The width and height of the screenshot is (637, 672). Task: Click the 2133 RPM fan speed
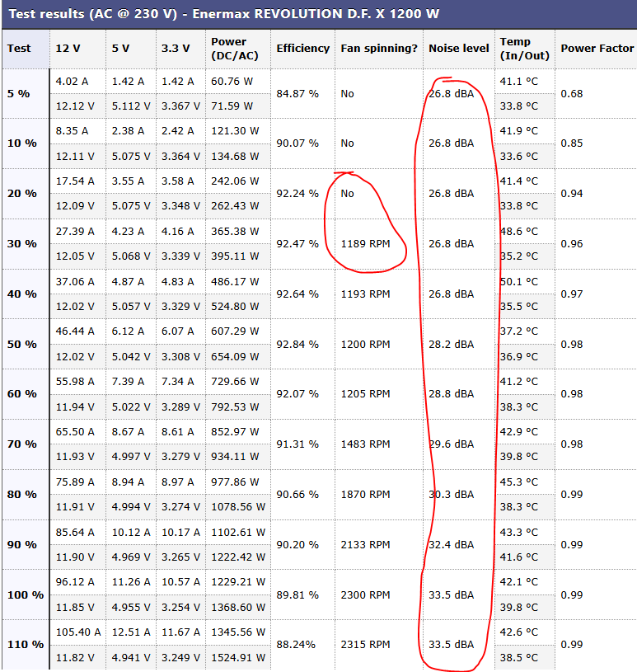click(365, 545)
